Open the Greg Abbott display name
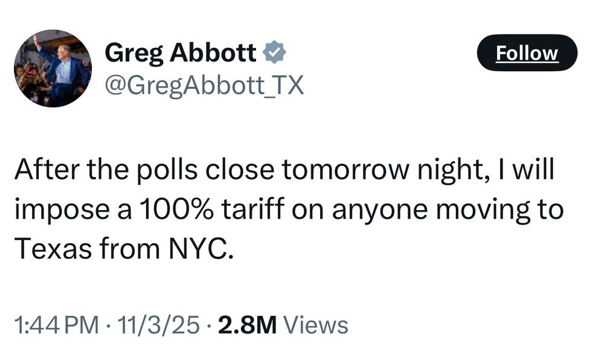604x364 pixels. pos(180,53)
